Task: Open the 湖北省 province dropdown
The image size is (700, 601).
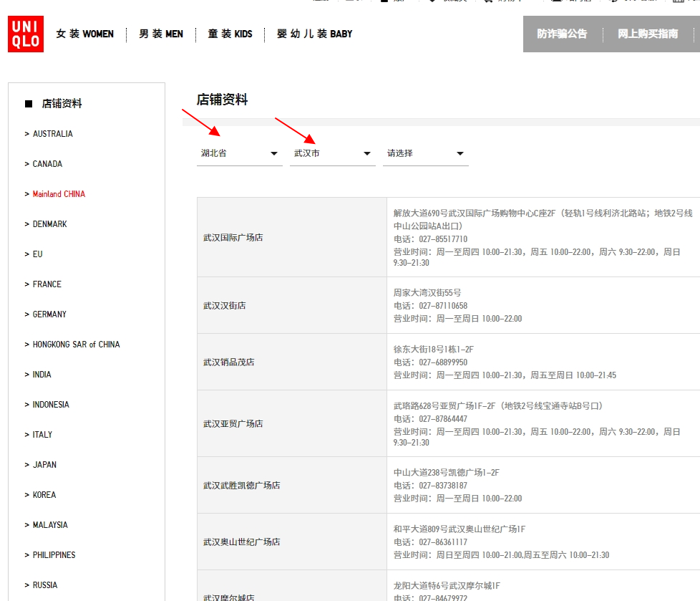Action: [x=239, y=154]
